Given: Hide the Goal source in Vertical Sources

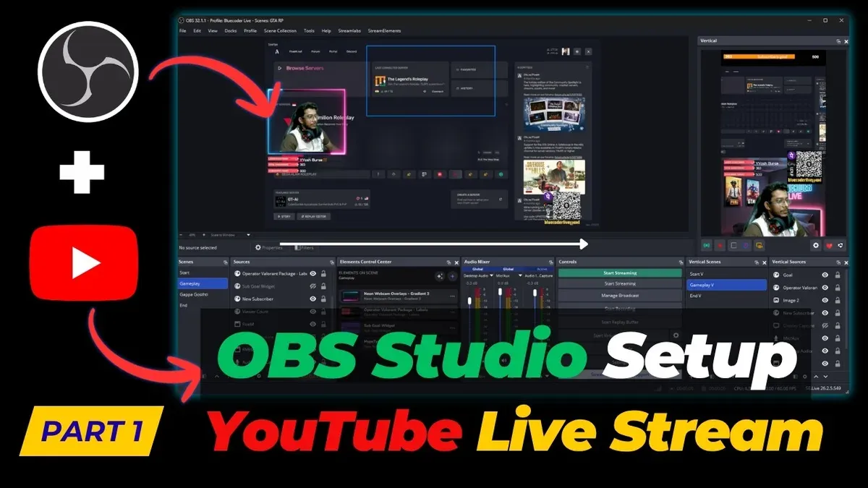Looking at the screenshot, I should pyautogui.click(x=825, y=275).
